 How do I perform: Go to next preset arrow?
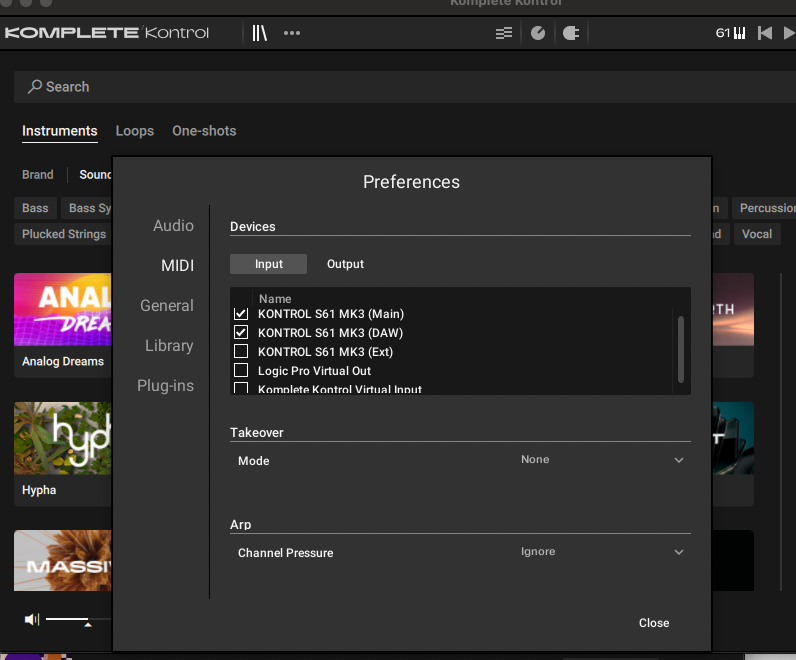pyautogui.click(x=789, y=33)
